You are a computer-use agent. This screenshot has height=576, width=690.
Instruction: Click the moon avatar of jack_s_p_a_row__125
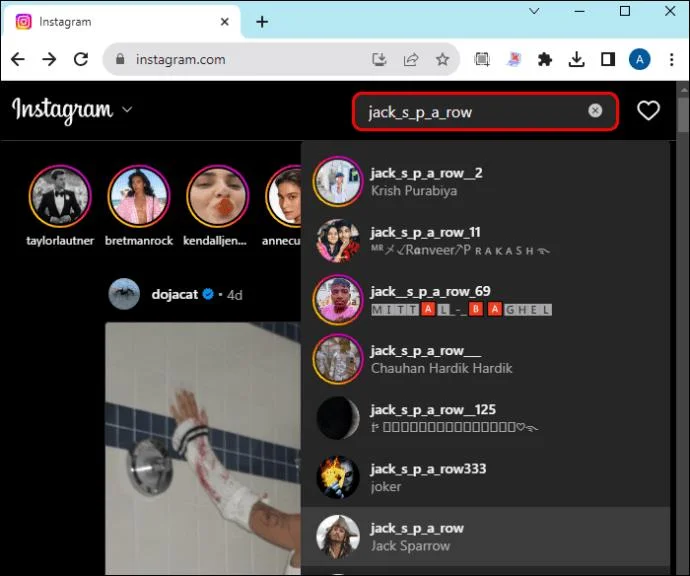338,418
